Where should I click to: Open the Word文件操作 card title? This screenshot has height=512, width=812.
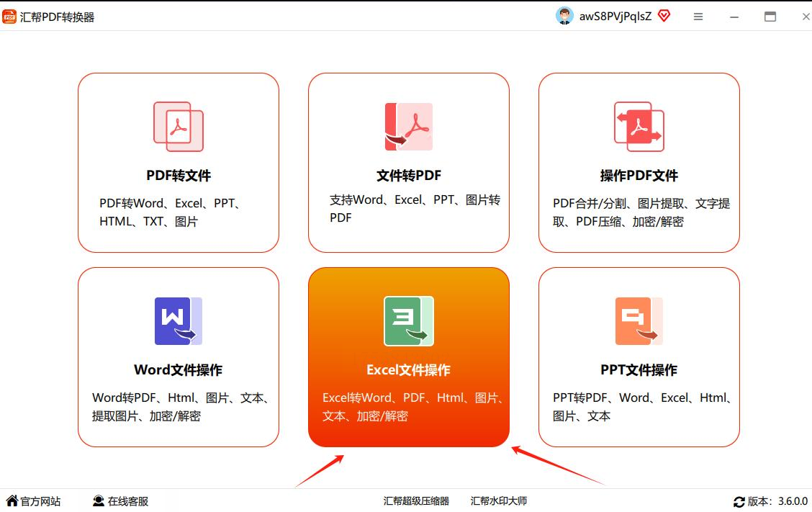coord(178,370)
